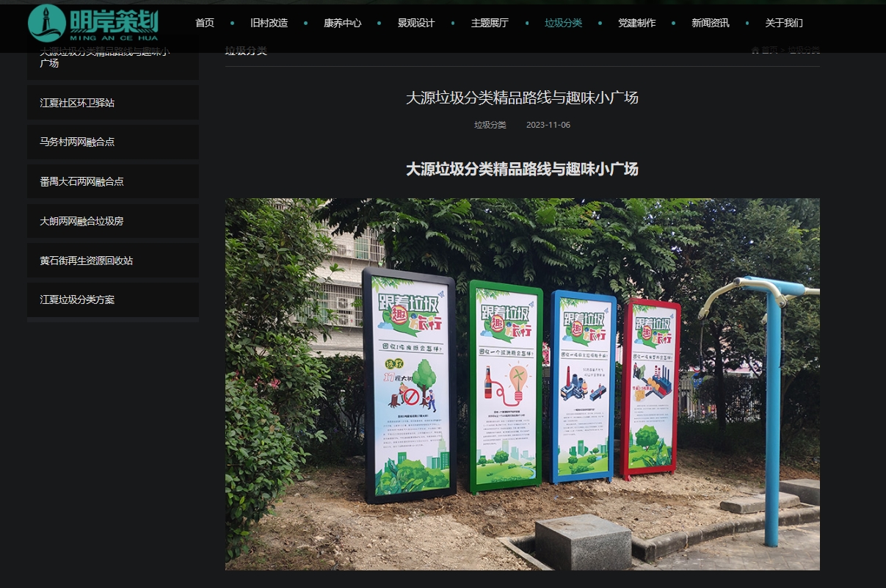The width and height of the screenshot is (886, 588).
Task: Open the 主题展厅 navigation item
Action: [x=490, y=23]
